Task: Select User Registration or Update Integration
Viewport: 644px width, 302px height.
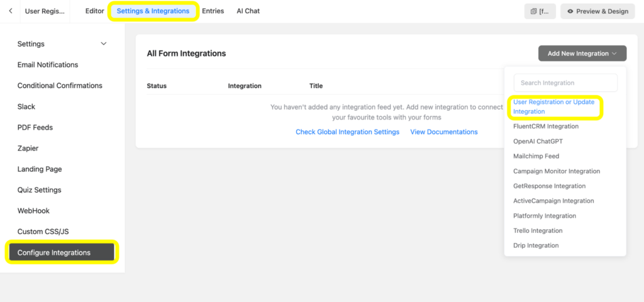Action: click(x=553, y=107)
